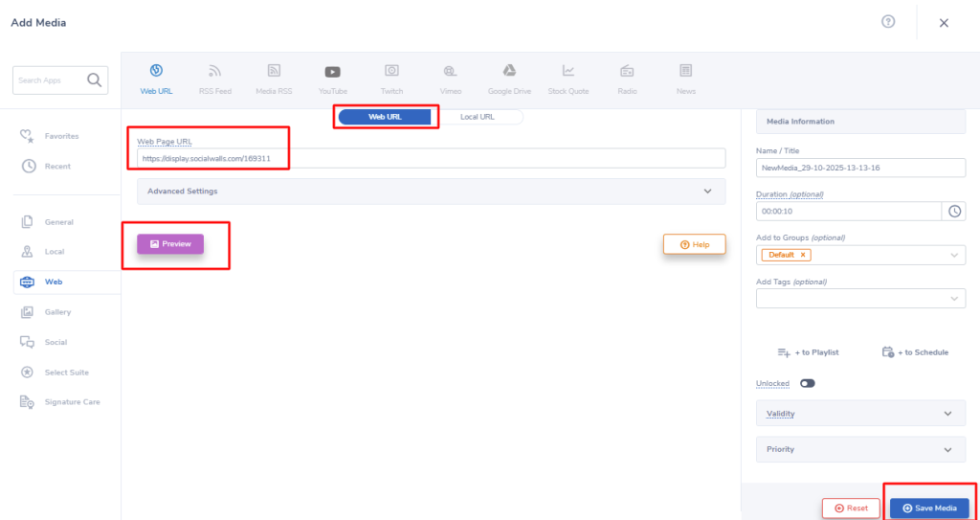Switch to Local URL mode
Screen dimensions: 980x520
478,117
